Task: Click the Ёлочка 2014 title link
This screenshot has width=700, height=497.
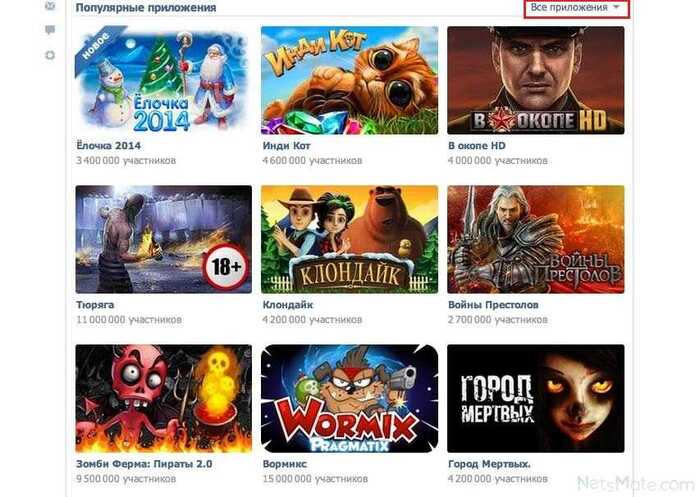Action: pos(108,146)
